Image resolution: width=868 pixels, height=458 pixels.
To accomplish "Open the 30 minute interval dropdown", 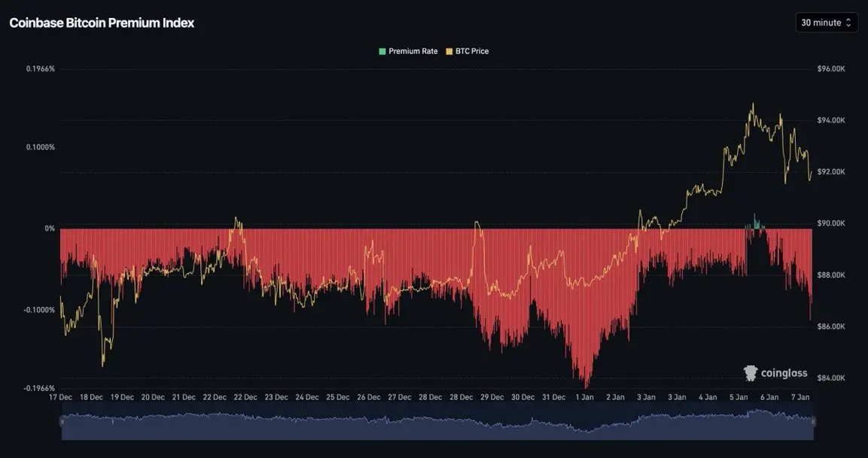I will click(x=827, y=23).
